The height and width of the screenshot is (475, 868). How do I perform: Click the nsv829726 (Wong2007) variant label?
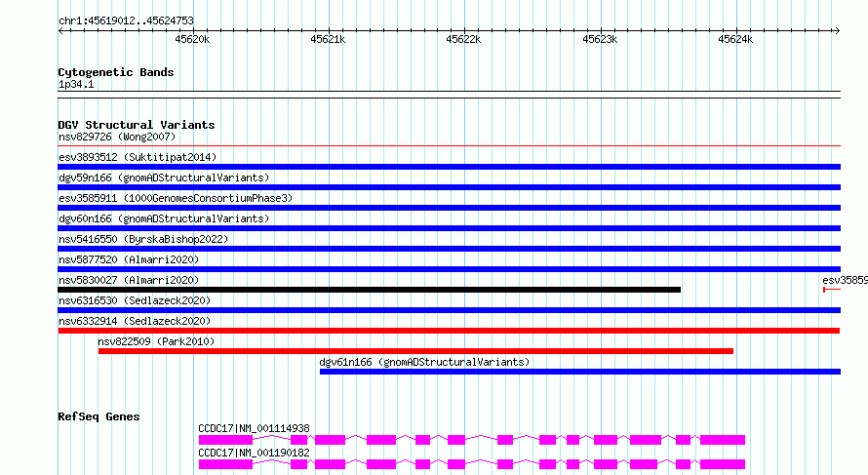(117, 137)
